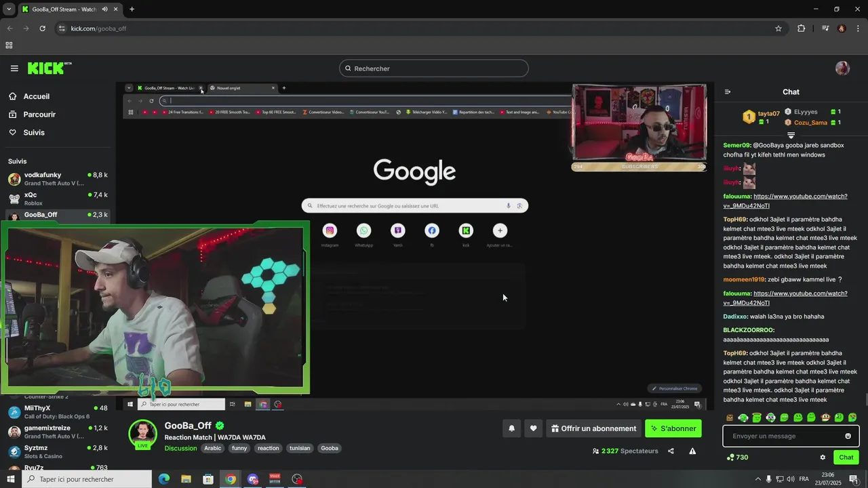Open the Windows notification center

coord(854,479)
